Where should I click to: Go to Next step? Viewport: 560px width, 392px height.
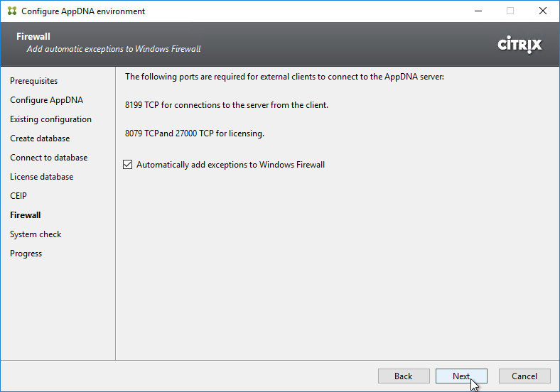point(461,376)
